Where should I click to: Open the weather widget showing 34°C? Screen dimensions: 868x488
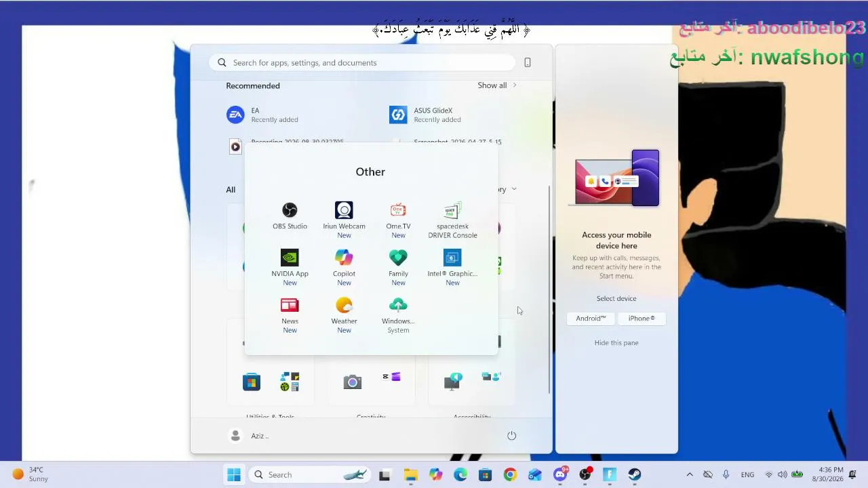(x=31, y=474)
